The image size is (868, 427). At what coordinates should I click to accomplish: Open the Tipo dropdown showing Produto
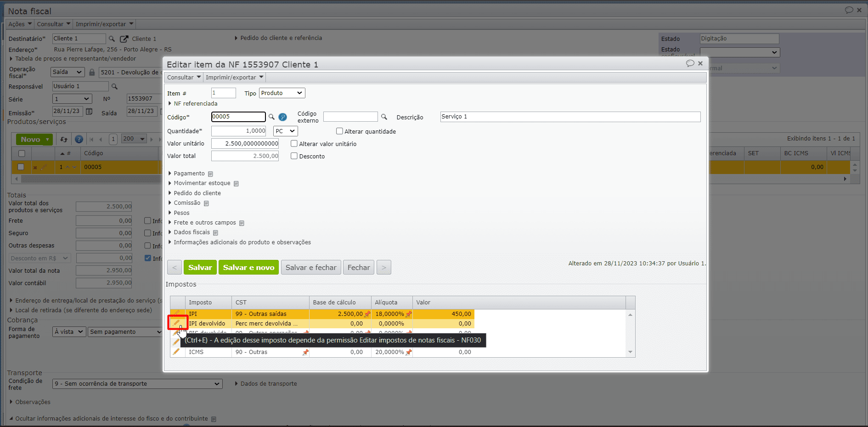(x=282, y=93)
